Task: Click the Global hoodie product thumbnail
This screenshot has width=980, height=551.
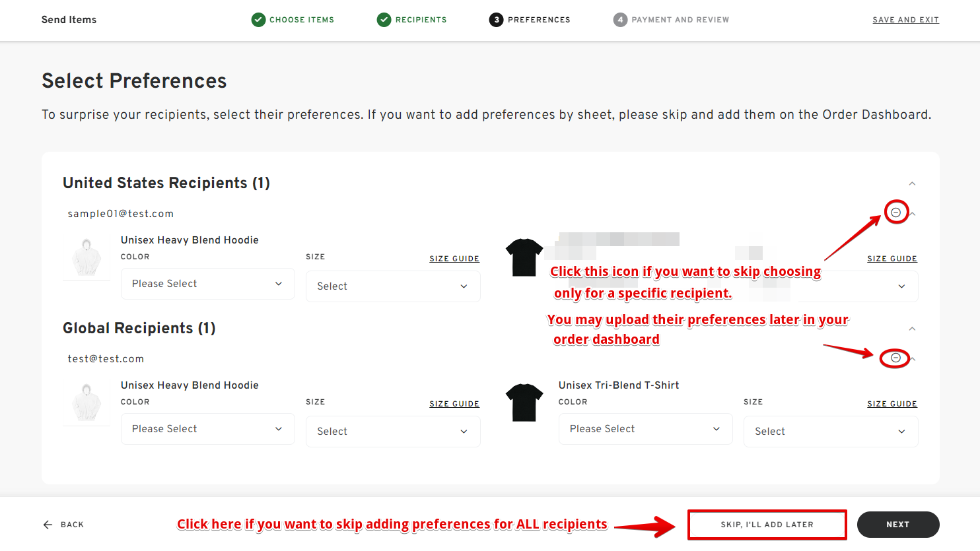Action: tap(87, 403)
